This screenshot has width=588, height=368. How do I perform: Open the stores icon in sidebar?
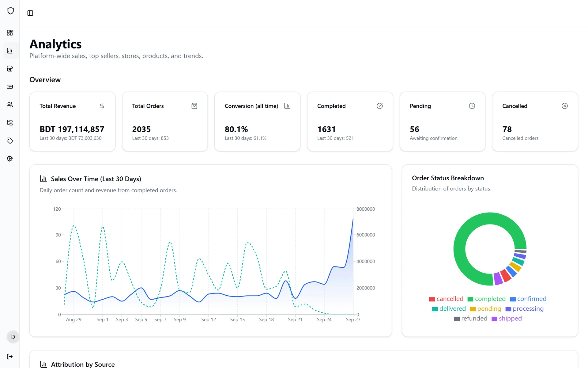pyautogui.click(x=10, y=69)
